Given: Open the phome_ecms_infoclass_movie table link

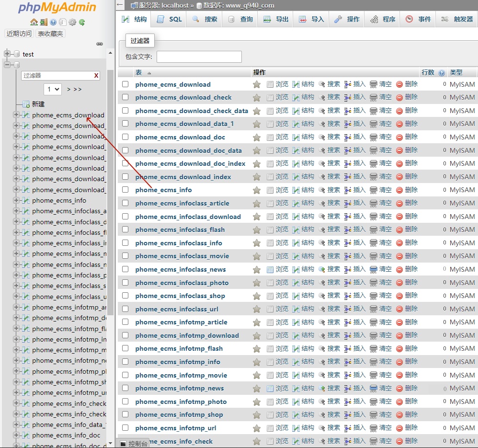Looking at the screenshot, I should (182, 256).
